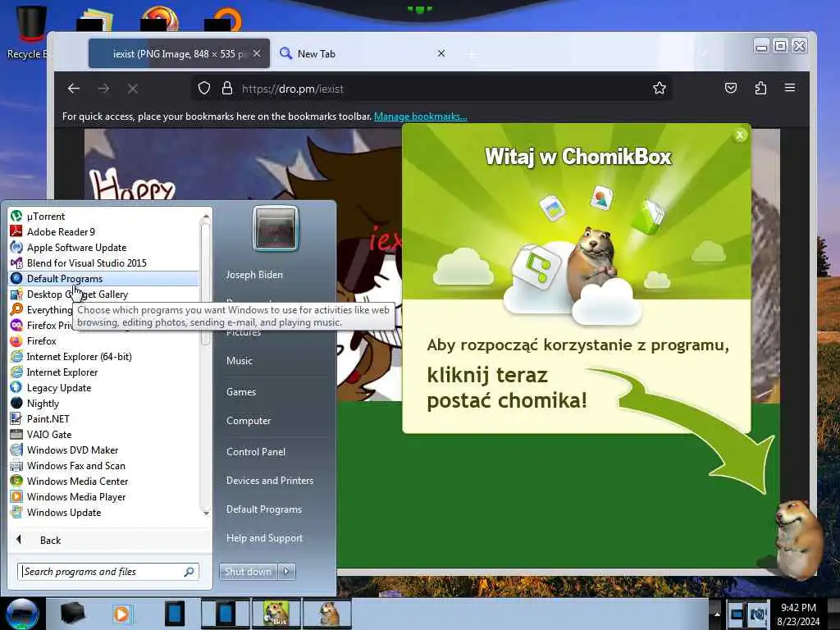List all tabs dropdown in Firefox
This screenshot has width=840, height=630.
click(x=703, y=53)
